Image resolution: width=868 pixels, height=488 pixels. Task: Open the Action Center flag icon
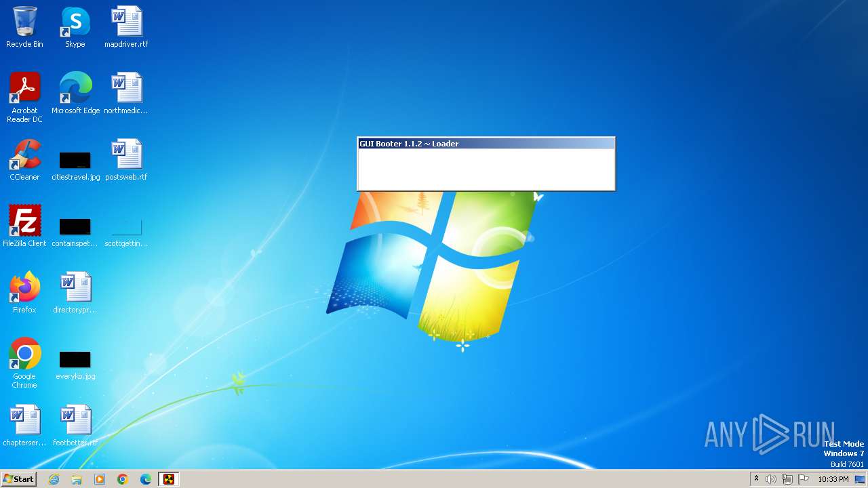(x=804, y=479)
